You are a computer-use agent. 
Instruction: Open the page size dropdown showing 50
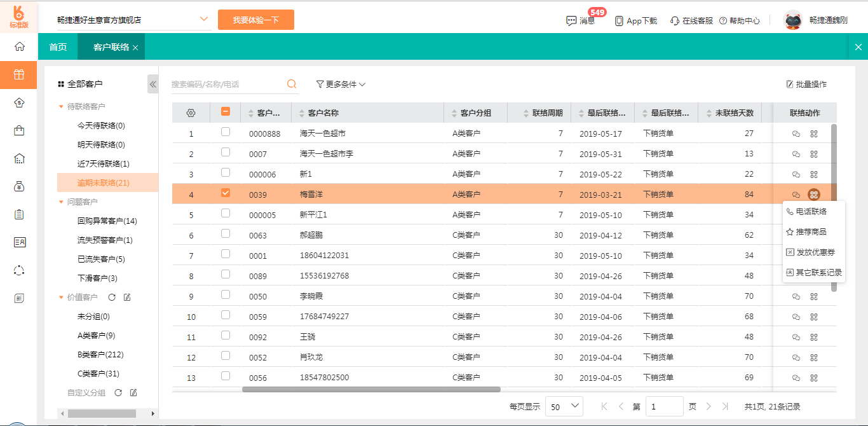(564, 406)
